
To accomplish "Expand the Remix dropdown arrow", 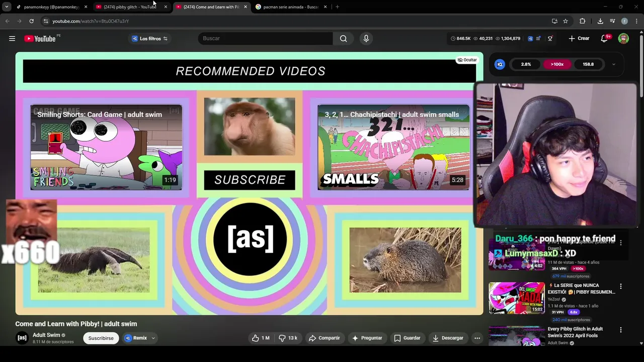I will (153, 338).
